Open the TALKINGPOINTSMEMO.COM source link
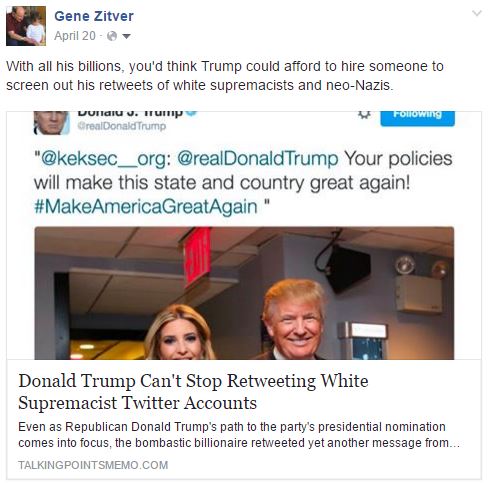 click(x=93, y=465)
